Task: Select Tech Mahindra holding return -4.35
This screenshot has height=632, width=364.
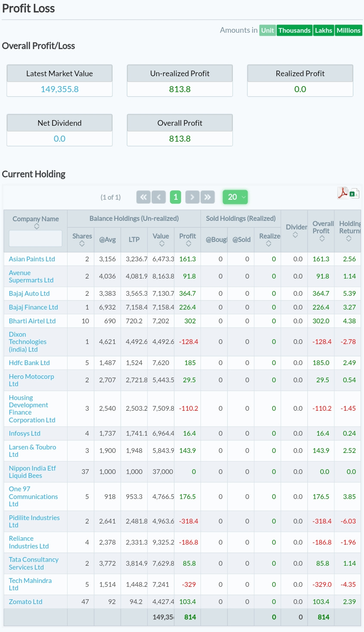Action: (348, 584)
